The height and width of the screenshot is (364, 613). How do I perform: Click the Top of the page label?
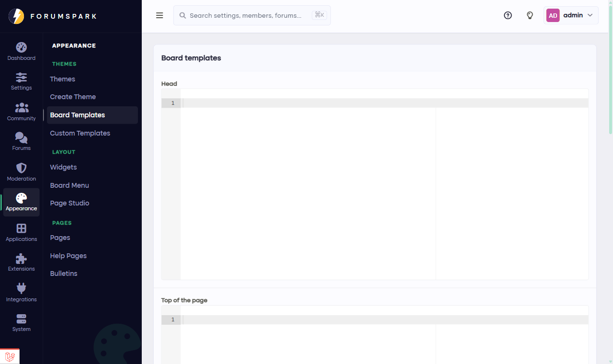[184, 300]
